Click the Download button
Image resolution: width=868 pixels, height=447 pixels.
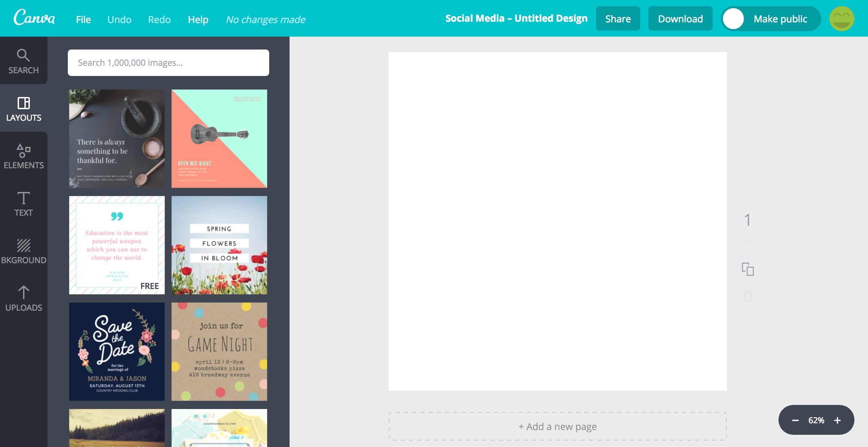[x=680, y=19]
